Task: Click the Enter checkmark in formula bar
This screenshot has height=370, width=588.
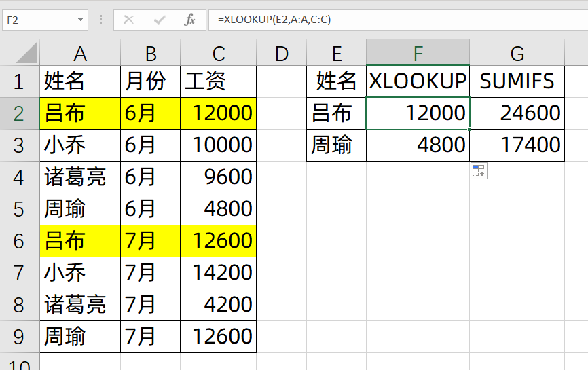Action: tap(160, 20)
